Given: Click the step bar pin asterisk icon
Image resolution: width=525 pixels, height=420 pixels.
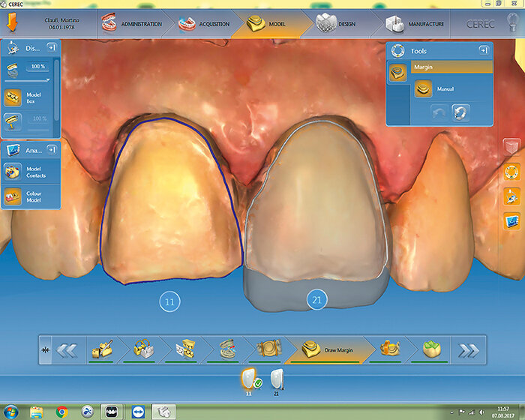Looking at the screenshot, I should pos(45,350).
